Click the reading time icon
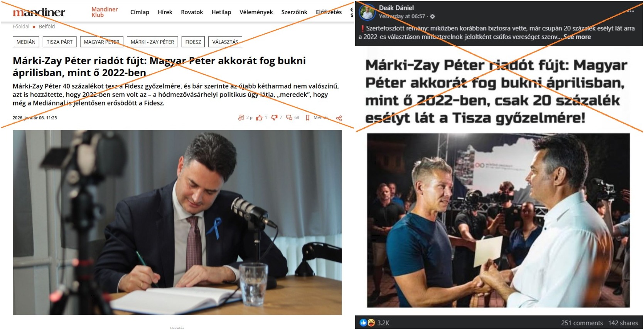Screen dimensions: 644x330 pos(241,118)
